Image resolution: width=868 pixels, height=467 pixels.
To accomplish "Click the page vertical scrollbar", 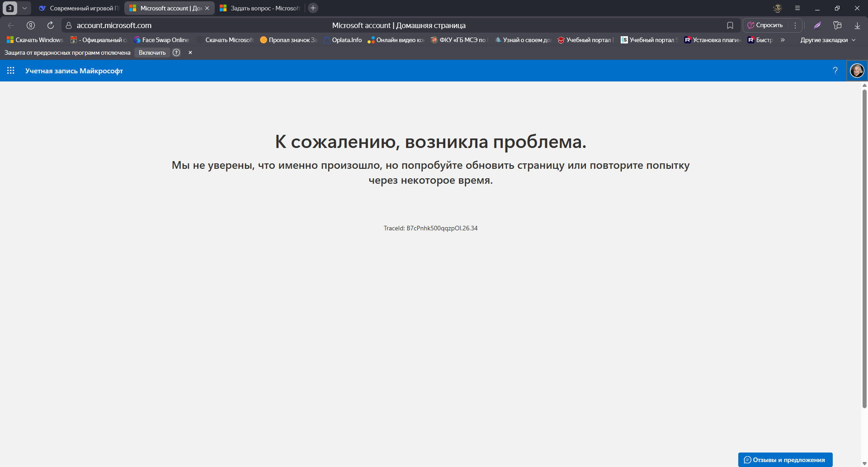I will point(864,249).
